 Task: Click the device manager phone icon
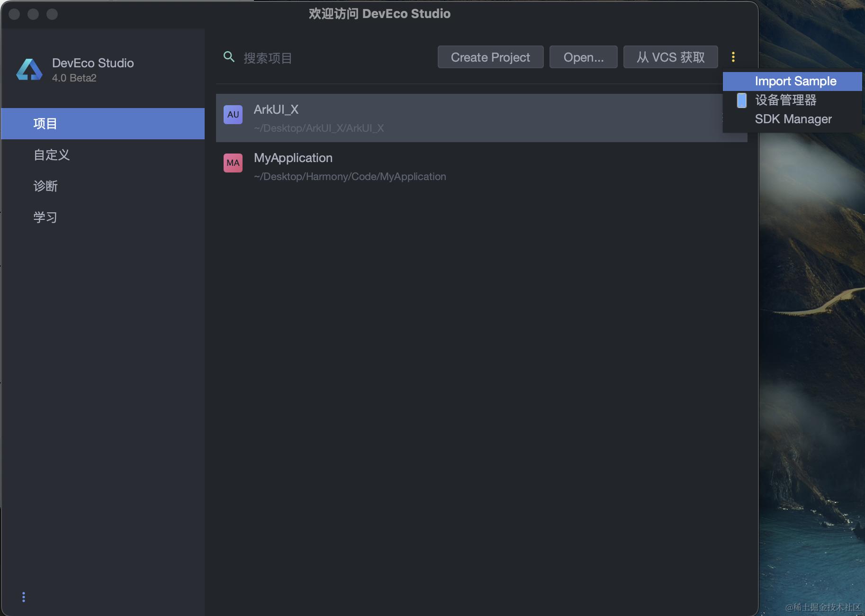point(742,100)
